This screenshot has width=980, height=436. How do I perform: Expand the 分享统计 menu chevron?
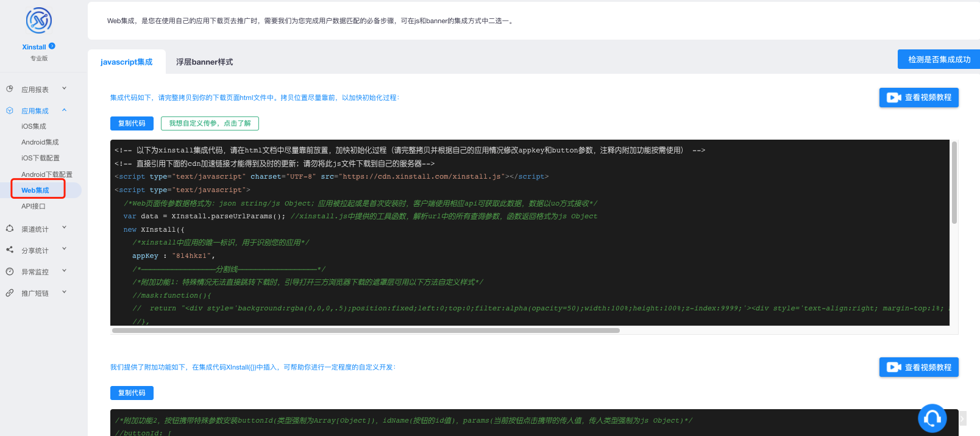(64, 249)
